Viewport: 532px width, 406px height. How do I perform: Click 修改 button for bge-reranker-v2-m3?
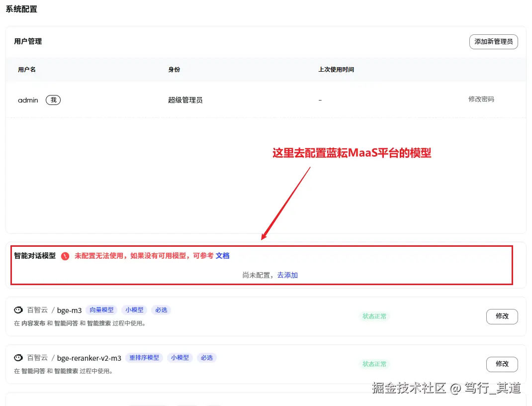[502, 364]
